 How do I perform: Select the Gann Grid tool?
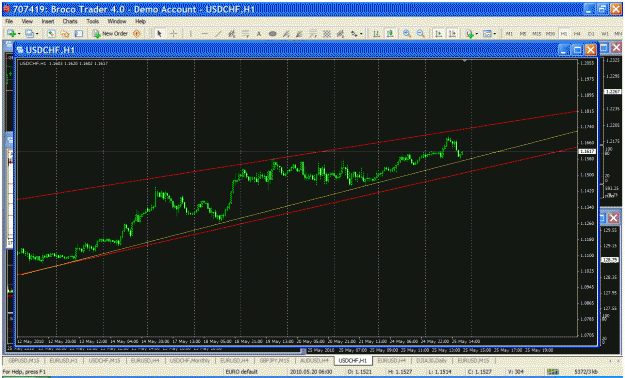(326, 34)
